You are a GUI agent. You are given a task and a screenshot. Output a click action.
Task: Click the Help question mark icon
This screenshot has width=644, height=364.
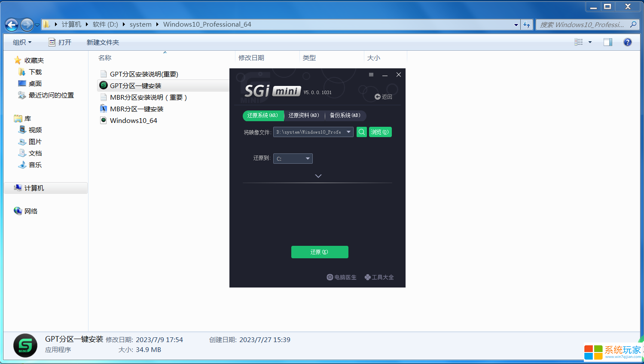pos(628,42)
